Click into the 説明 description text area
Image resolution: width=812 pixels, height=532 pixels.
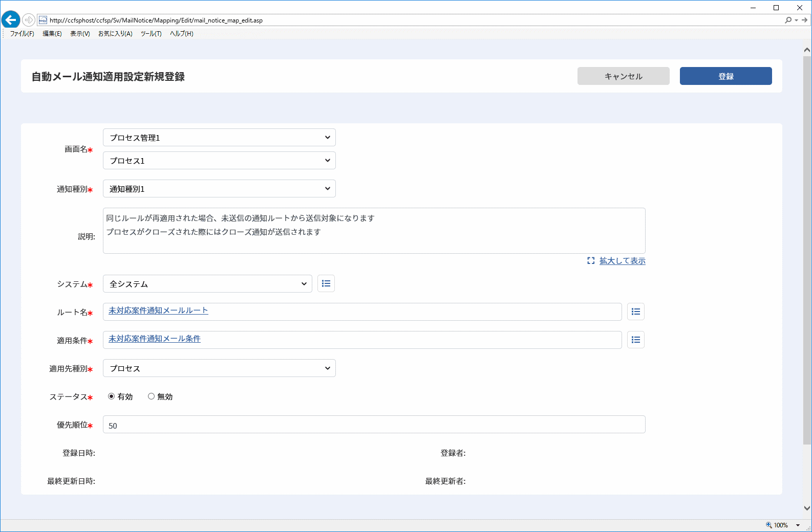click(x=374, y=231)
